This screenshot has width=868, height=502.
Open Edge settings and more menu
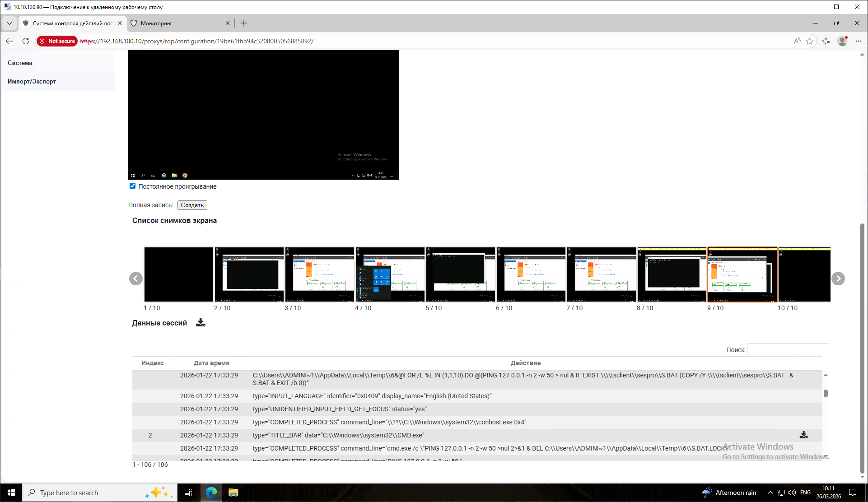859,41
